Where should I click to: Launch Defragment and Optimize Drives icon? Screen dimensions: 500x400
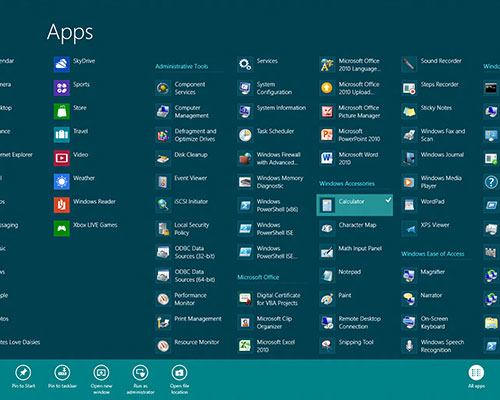[163, 135]
